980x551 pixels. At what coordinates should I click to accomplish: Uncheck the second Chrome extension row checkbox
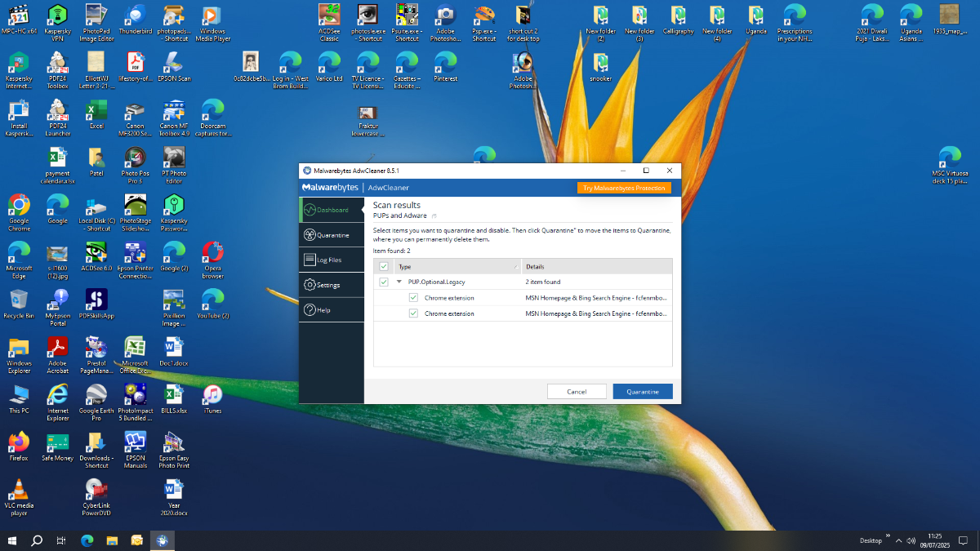413,313
